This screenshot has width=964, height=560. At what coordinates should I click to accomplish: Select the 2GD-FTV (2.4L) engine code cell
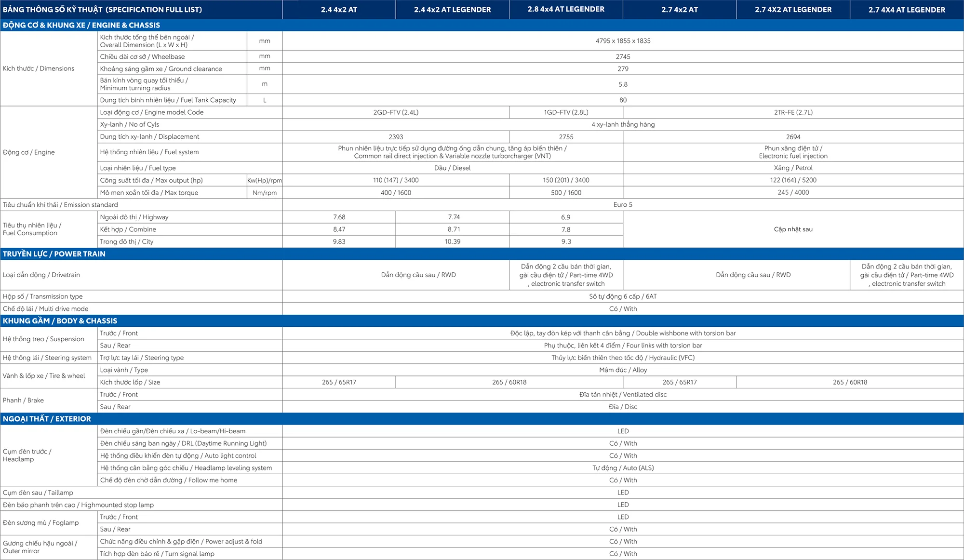tap(396, 112)
